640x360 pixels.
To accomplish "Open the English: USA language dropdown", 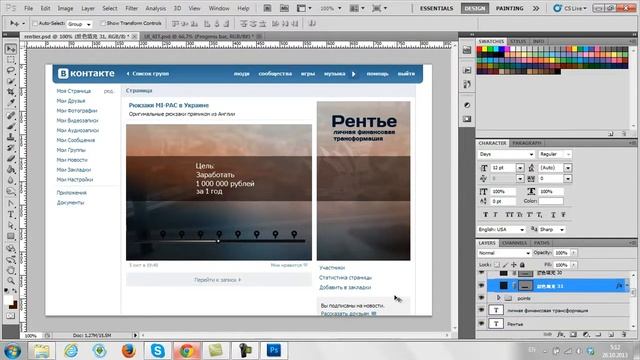I will [x=502, y=230].
